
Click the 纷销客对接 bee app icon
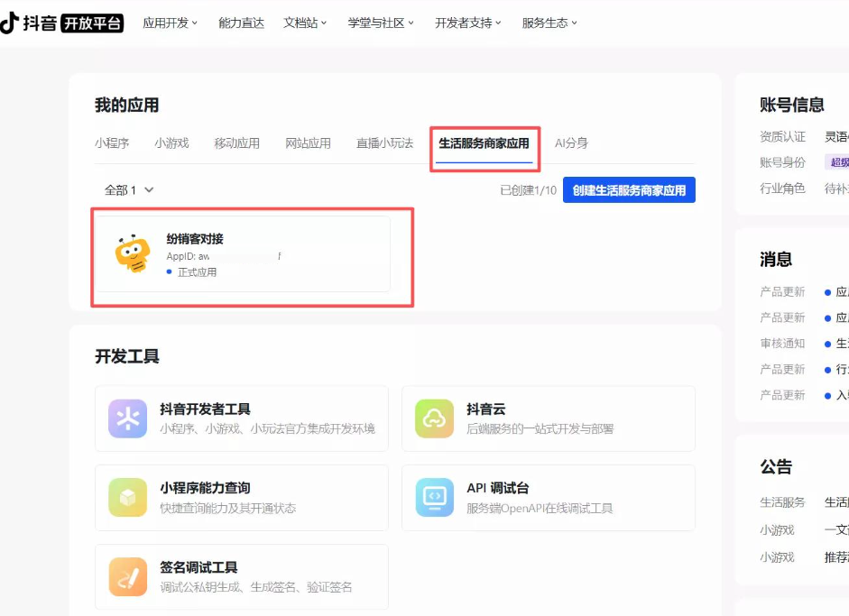click(132, 253)
